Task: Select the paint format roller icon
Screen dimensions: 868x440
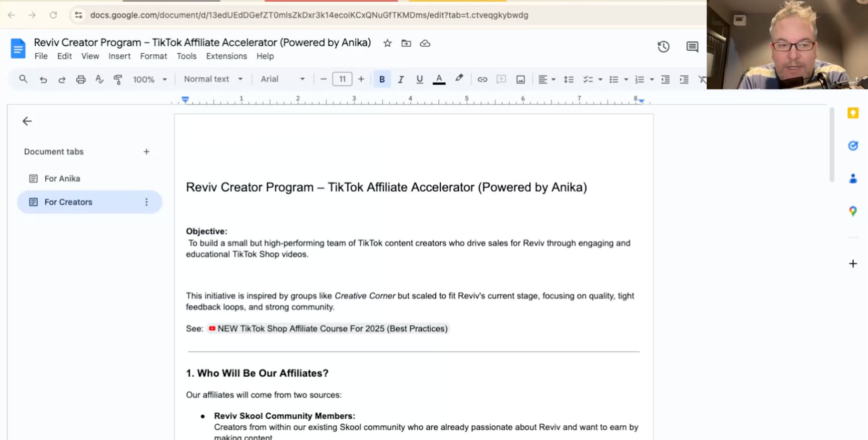Action: pyautogui.click(x=118, y=80)
